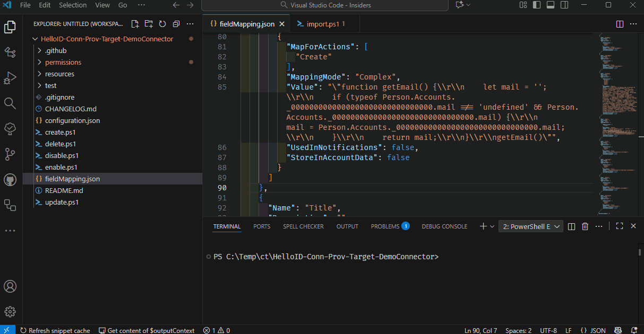Open the Copilot chat dropdown arrow
Screen dimensions: 644x334
tap(469, 5)
